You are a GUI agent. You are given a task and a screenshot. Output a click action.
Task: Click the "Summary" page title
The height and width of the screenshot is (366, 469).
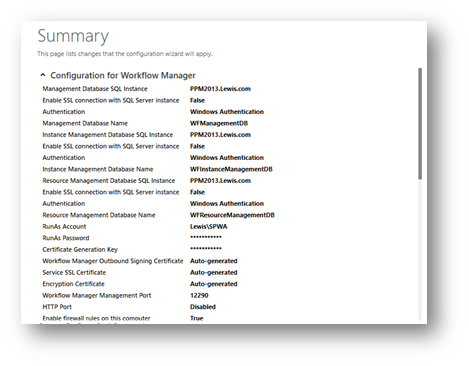click(73, 36)
